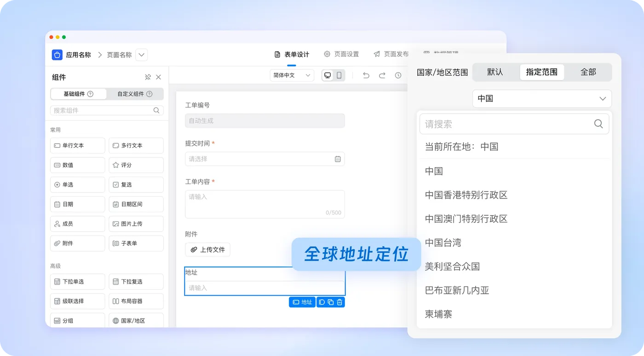
Task: Add the 复选 component
Action: pos(136,185)
